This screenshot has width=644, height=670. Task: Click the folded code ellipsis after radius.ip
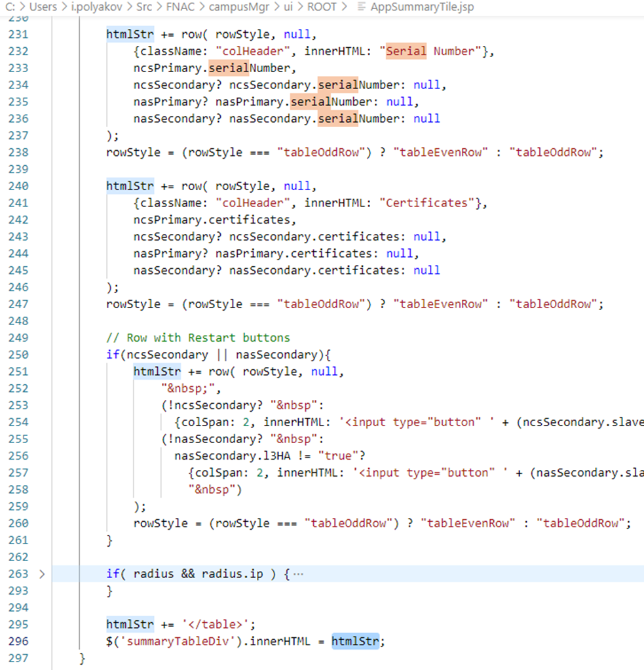click(x=299, y=574)
